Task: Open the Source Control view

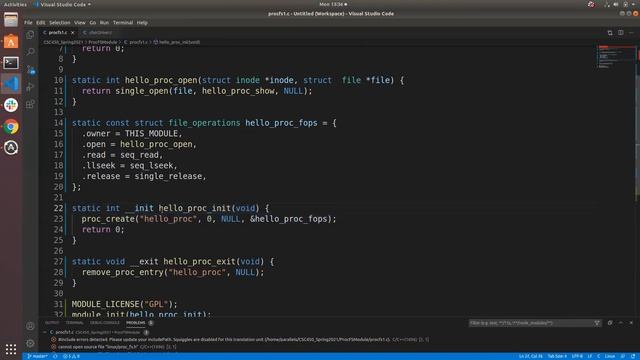Action: pyautogui.click(x=31, y=69)
